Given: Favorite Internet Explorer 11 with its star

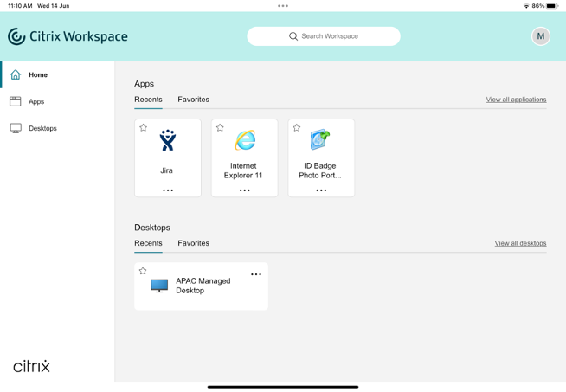Looking at the screenshot, I should click(x=220, y=127).
